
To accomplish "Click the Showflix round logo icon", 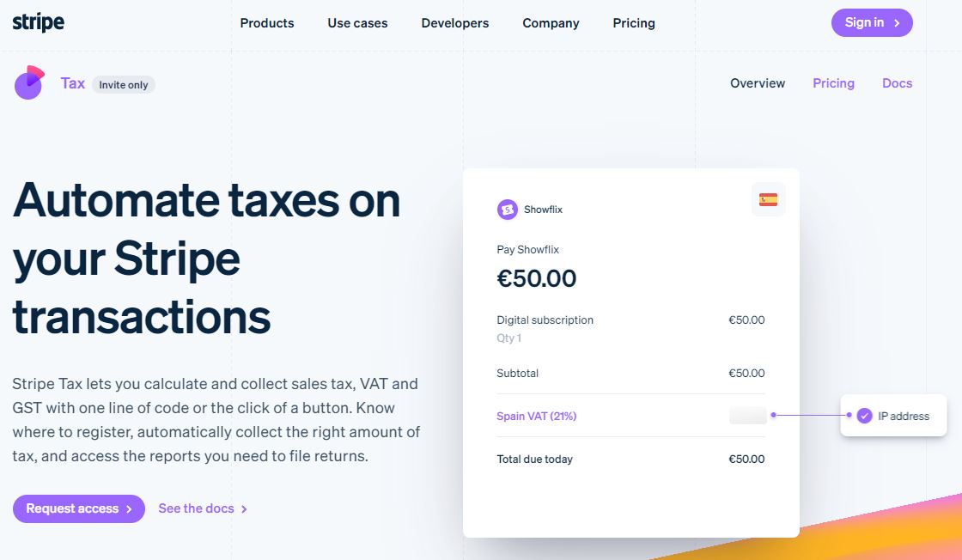I will (x=508, y=210).
